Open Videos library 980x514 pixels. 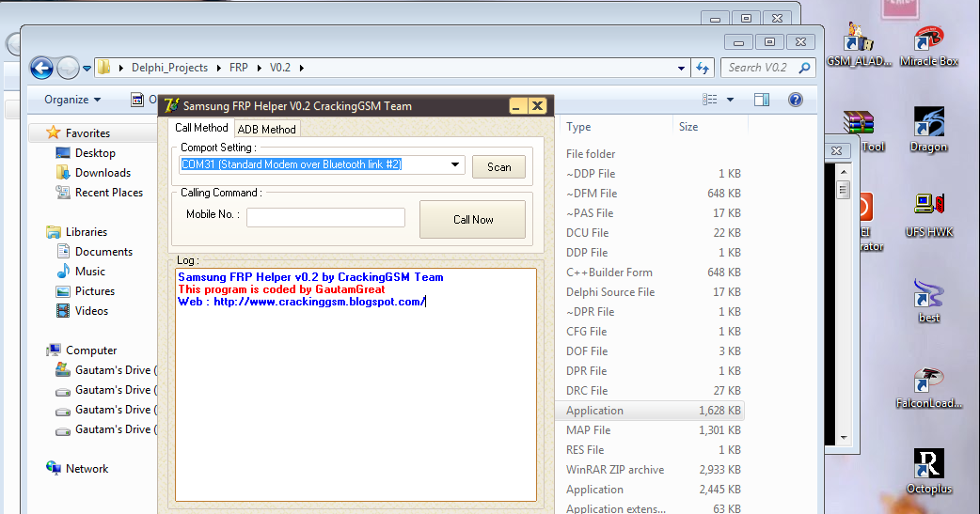point(91,311)
